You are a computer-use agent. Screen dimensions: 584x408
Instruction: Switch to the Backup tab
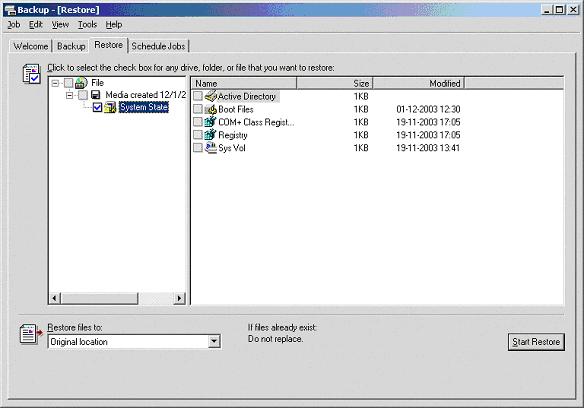(71, 46)
